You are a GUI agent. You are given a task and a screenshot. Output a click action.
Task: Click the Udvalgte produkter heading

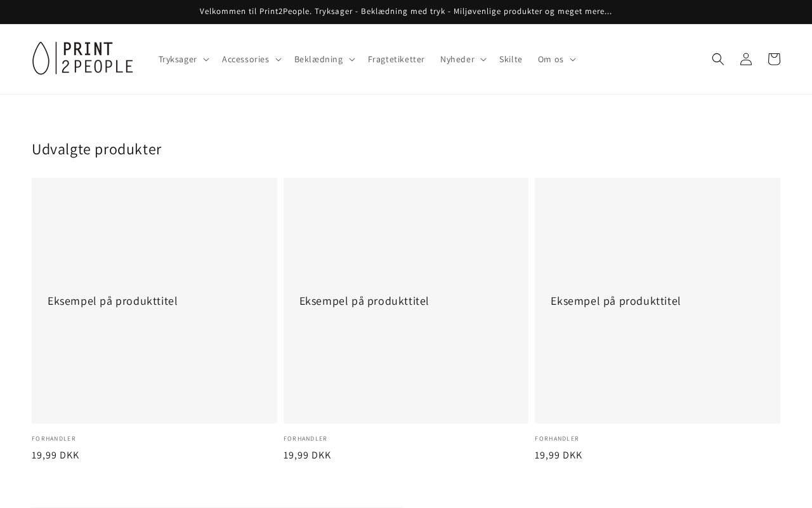pyautogui.click(x=96, y=149)
